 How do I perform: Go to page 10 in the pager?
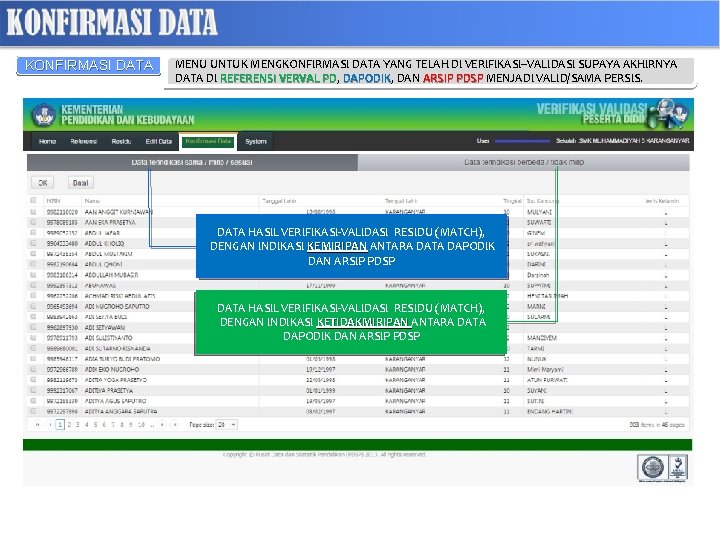pyautogui.click(x=141, y=425)
